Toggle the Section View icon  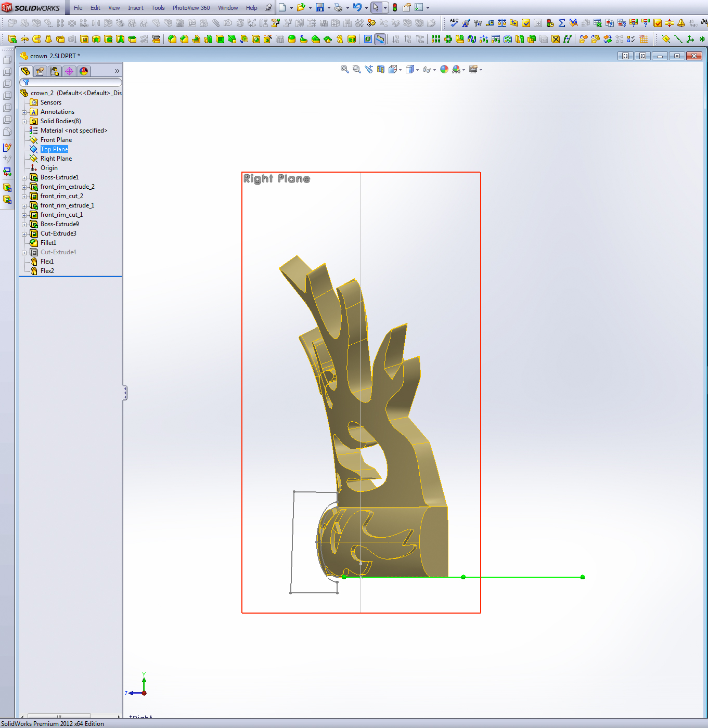[x=381, y=69]
